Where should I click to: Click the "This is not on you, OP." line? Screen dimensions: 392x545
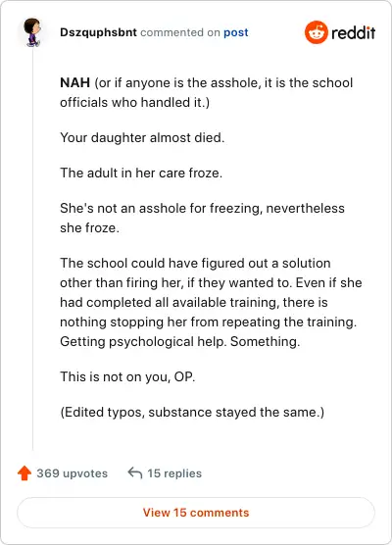(127, 376)
